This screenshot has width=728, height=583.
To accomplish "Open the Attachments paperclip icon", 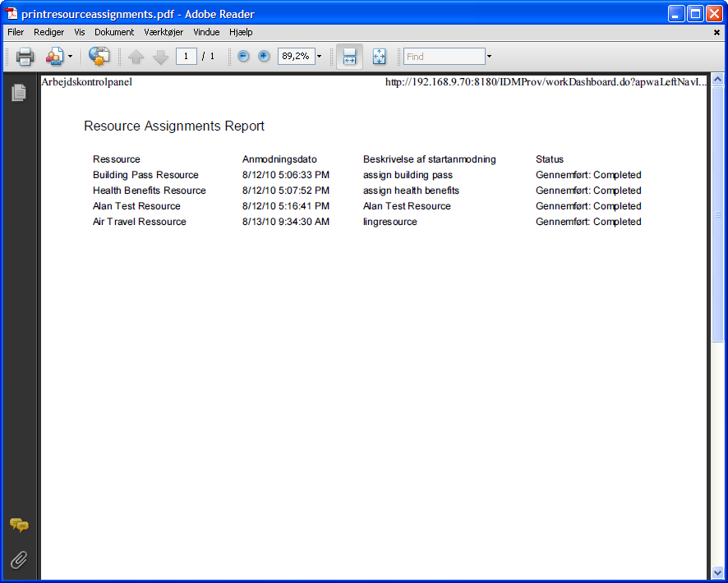I will click(19, 560).
